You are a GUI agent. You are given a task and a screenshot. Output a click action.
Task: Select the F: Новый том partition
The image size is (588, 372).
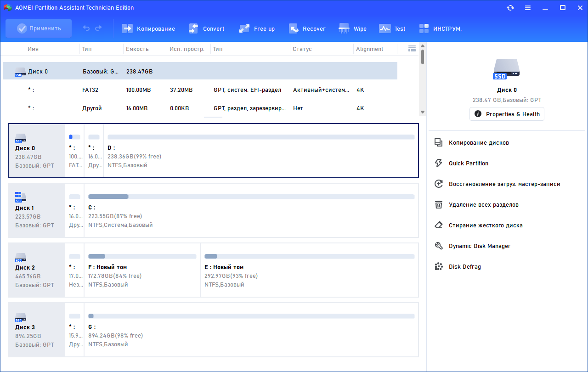pos(142,270)
